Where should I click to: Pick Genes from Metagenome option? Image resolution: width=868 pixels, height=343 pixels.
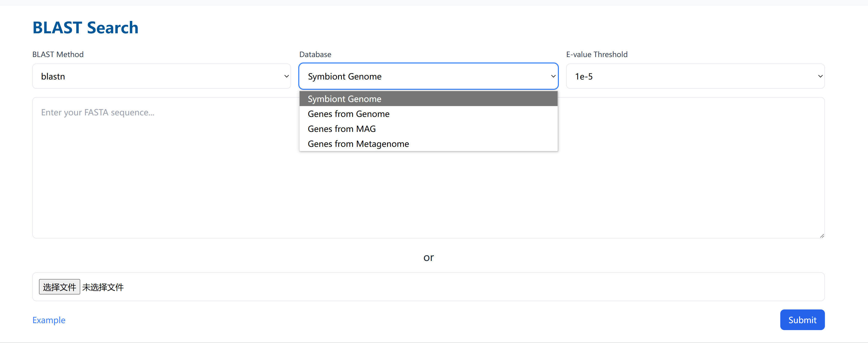(x=428, y=144)
